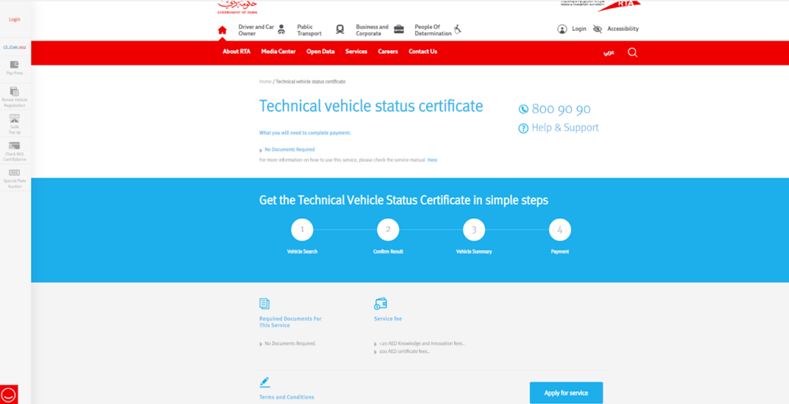
Task: Click the Check NOL Card Balance icon
Action: 14,149
